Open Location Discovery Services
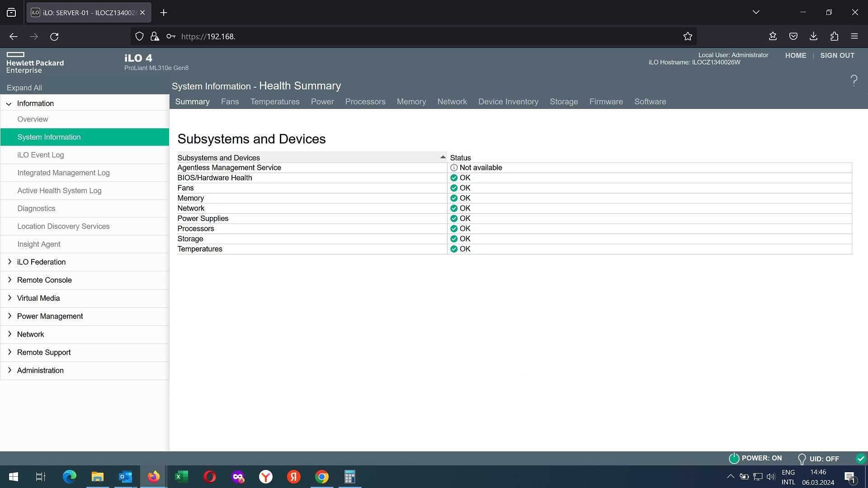 coord(85,226)
